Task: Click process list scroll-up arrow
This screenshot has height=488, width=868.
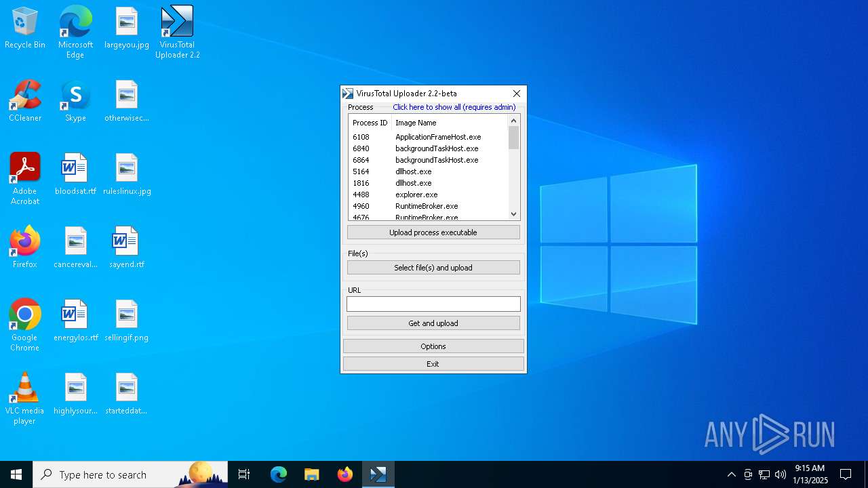Action: click(513, 121)
